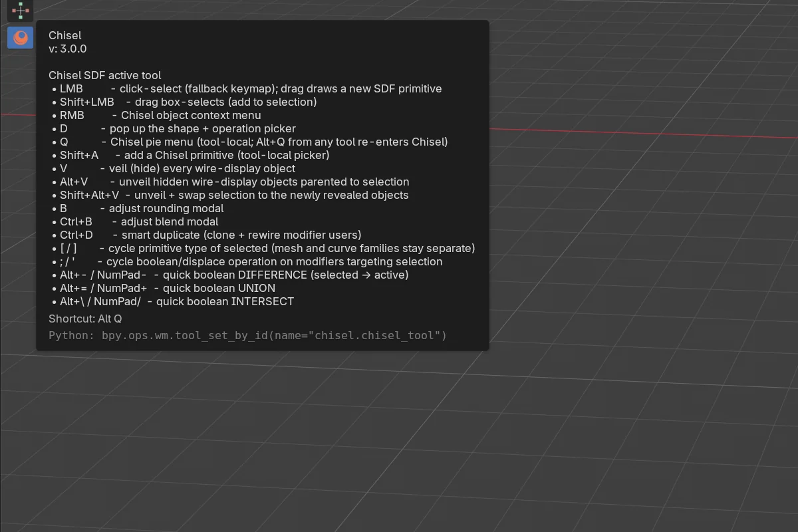Viewport: 798px width, 532px height.
Task: Click the 'B - adjust rounding modal' line
Action: click(138, 208)
